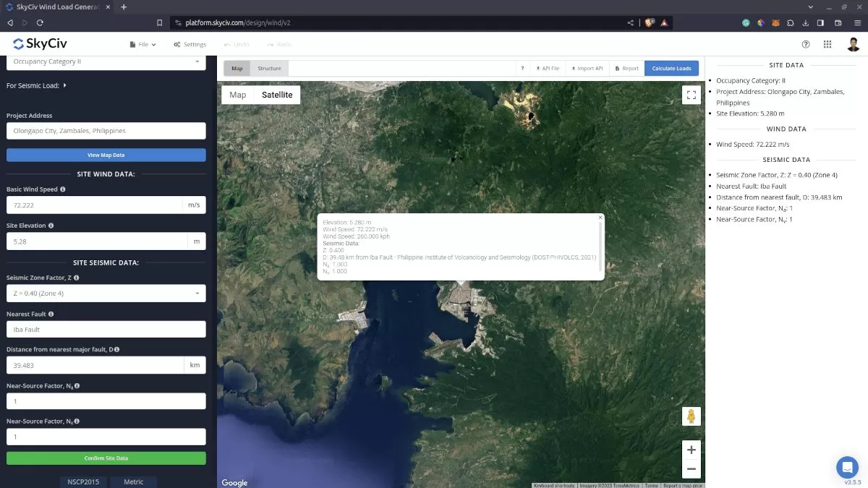Grab the Street View pegman icon
The image size is (868, 488).
coord(691,416)
